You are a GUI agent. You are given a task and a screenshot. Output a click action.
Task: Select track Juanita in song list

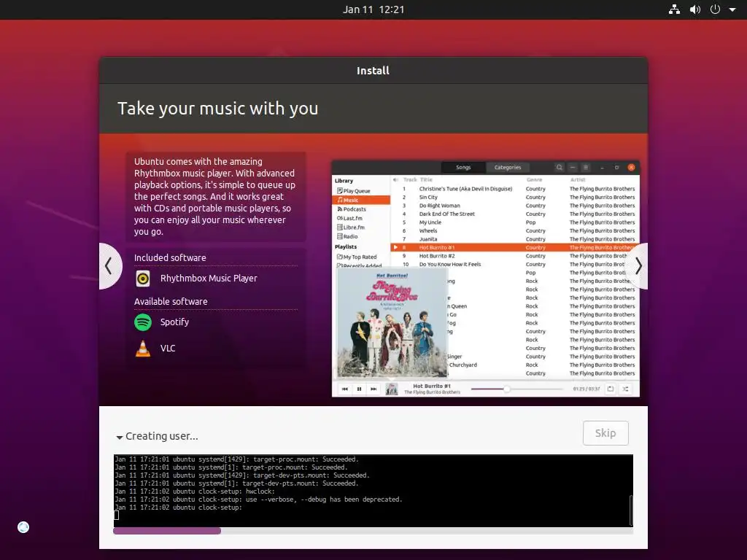427,239
